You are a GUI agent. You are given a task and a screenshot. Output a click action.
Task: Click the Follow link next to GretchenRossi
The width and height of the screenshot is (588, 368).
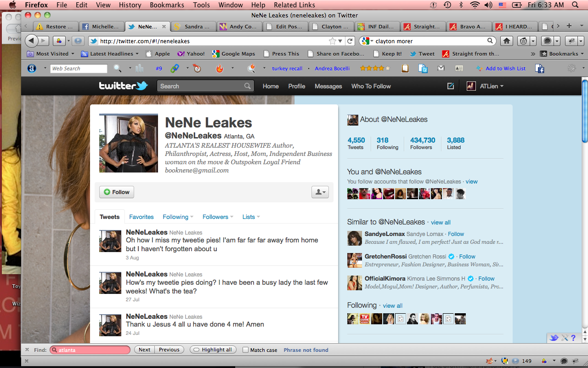pyautogui.click(x=467, y=257)
